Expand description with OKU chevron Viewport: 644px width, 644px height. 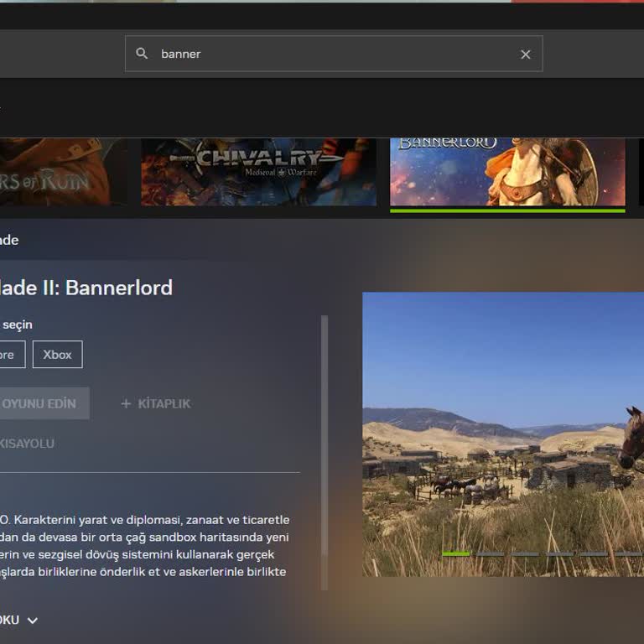click(x=33, y=621)
